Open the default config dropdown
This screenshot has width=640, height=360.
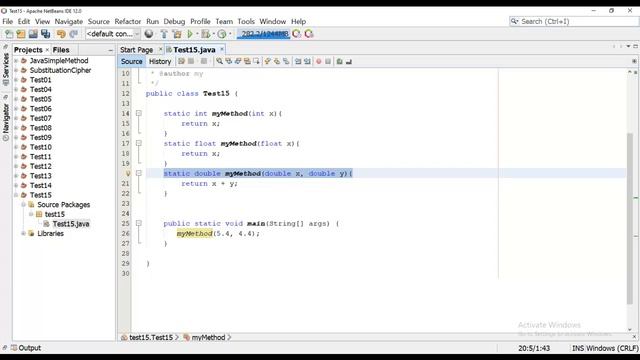(113, 34)
